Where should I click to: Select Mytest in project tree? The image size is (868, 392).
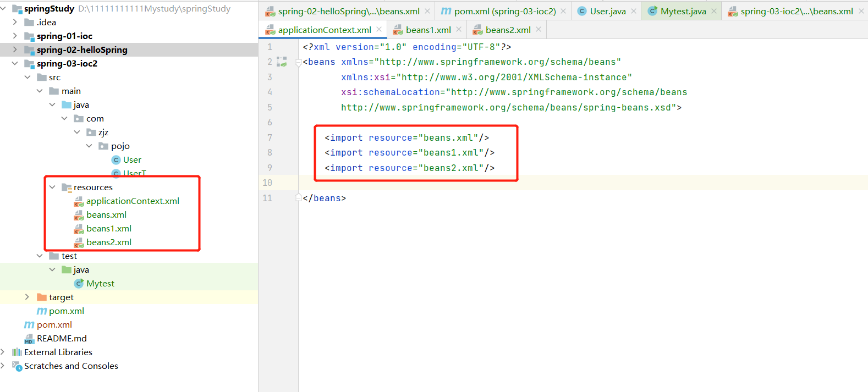(x=100, y=284)
